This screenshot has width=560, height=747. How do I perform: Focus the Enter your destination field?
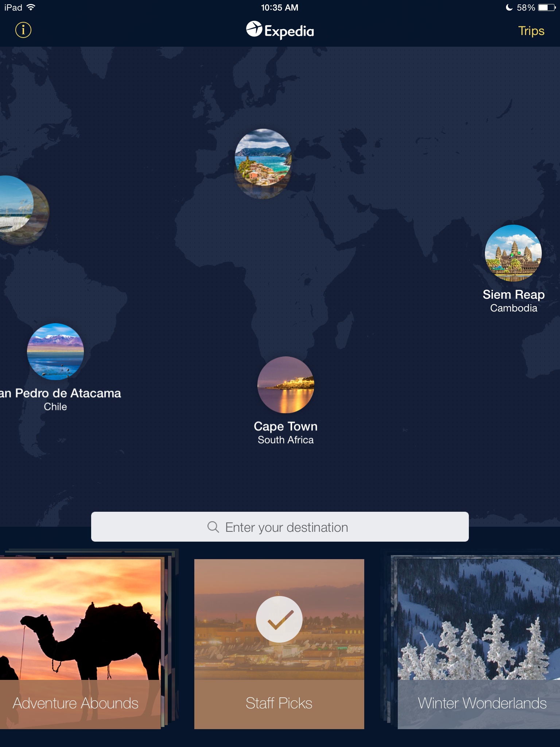280,527
